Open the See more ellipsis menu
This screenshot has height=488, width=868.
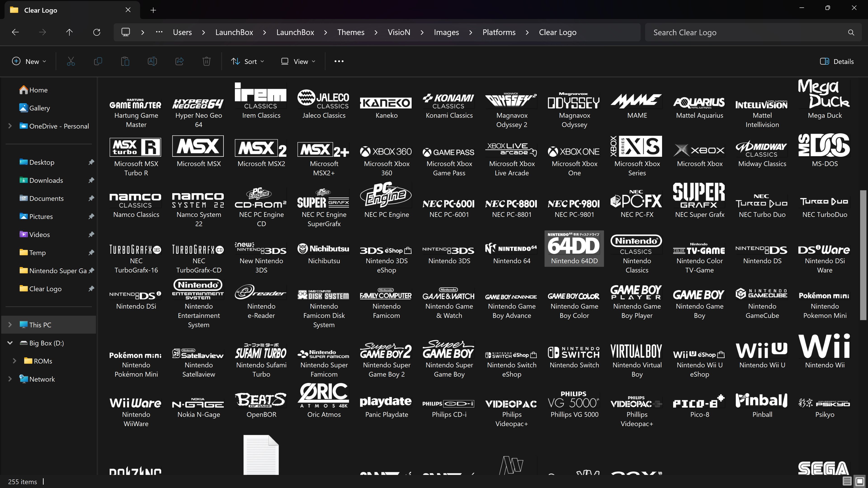click(339, 61)
